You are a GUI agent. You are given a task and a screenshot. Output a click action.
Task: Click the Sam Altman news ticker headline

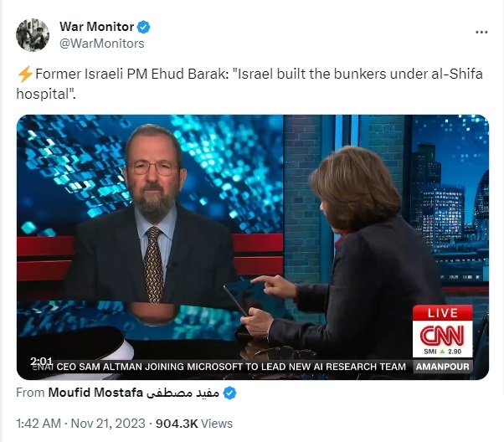pos(231,367)
